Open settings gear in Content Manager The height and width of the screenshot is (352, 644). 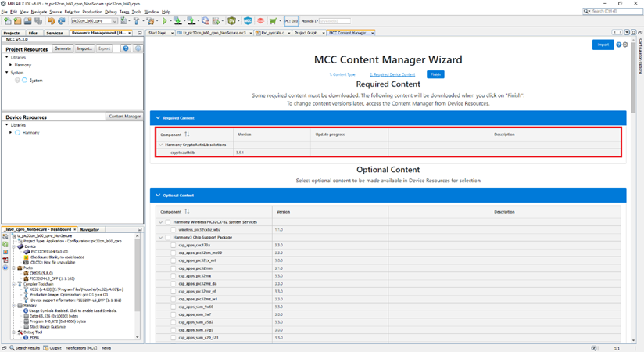625,45
